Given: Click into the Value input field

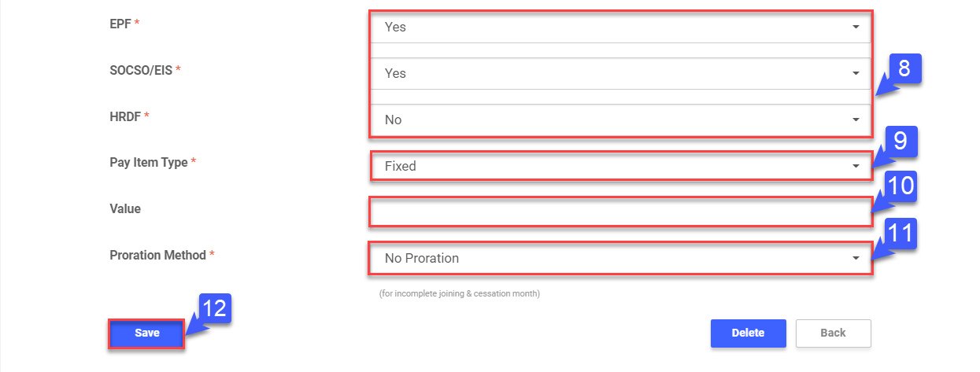Looking at the screenshot, I should coord(620,212).
